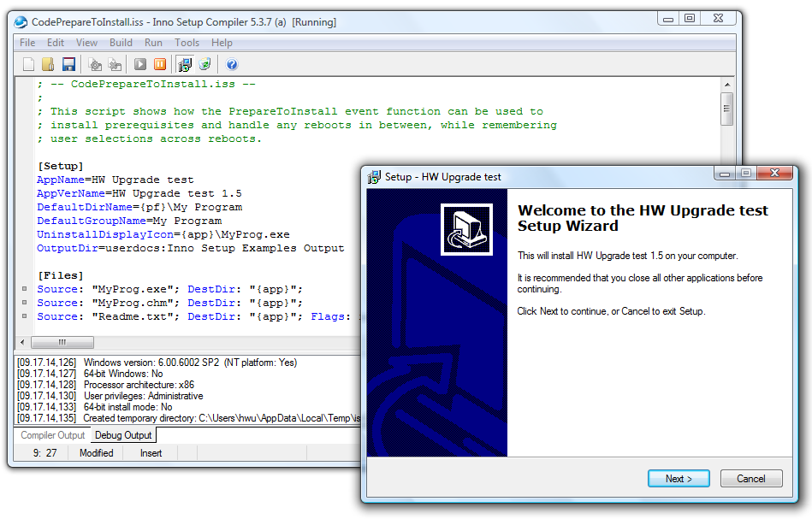This screenshot has height=519, width=812.
Task: Open the Tools menu
Action: coord(187,43)
